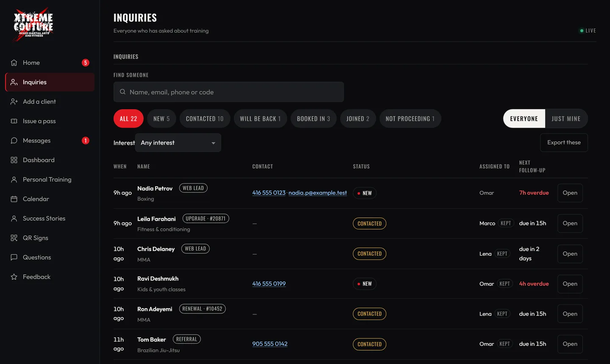
Task: Click the UPGRADE #20871 tag
Action: tap(206, 218)
